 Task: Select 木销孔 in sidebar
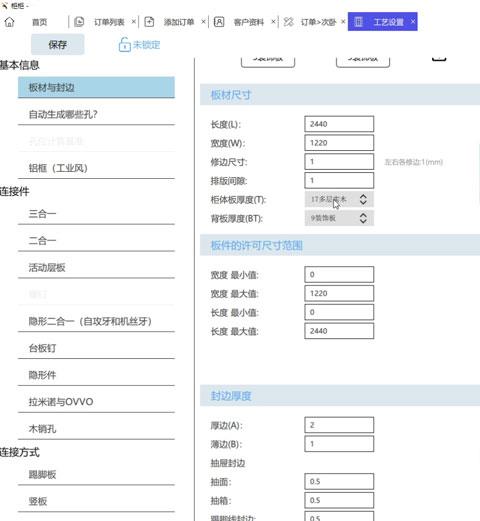tap(96, 429)
